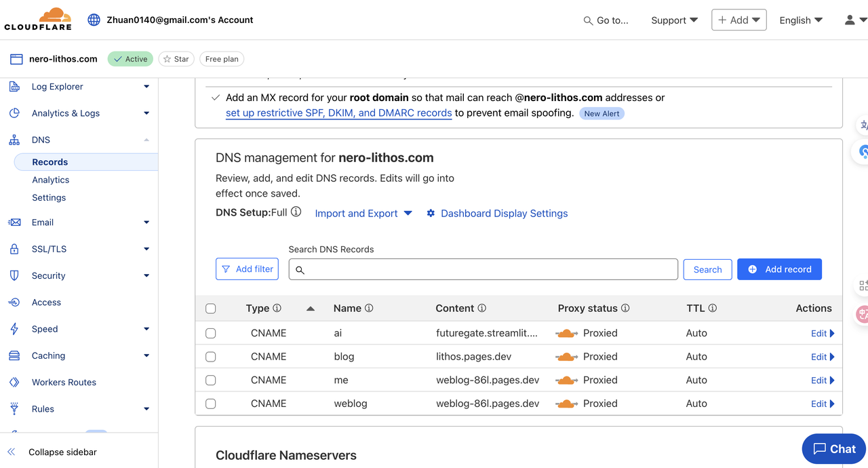Click the Add filter button
Image resolution: width=868 pixels, height=468 pixels.
tap(247, 269)
